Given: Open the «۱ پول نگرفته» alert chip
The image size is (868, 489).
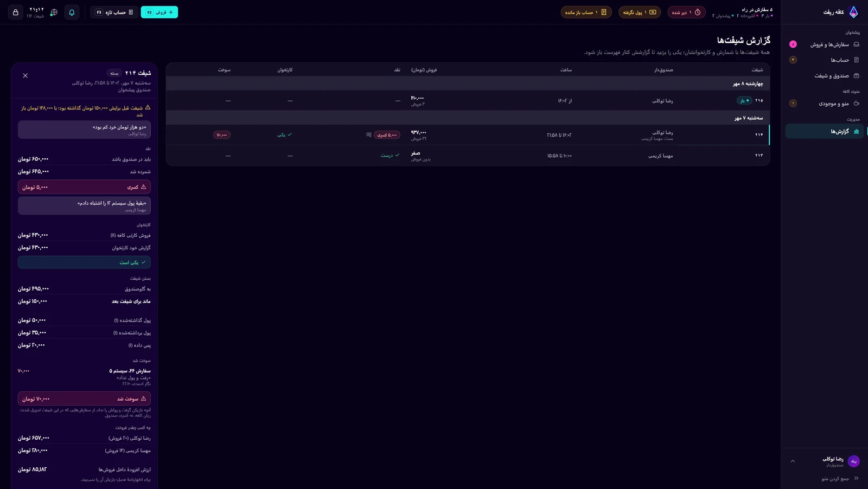Looking at the screenshot, I should pos(640,12).
